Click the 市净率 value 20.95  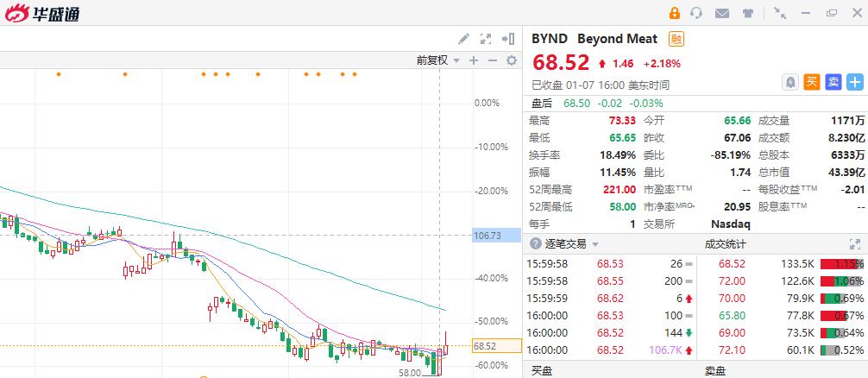pos(738,207)
